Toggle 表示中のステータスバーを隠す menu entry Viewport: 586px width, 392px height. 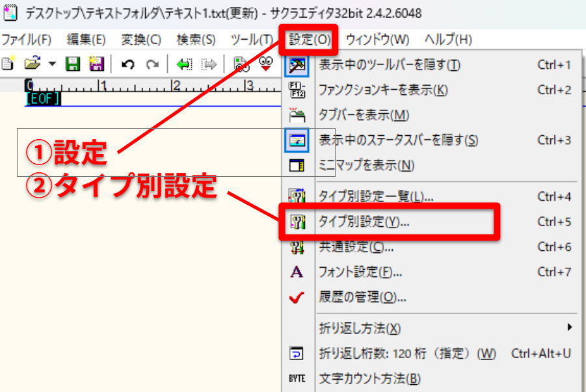click(398, 140)
